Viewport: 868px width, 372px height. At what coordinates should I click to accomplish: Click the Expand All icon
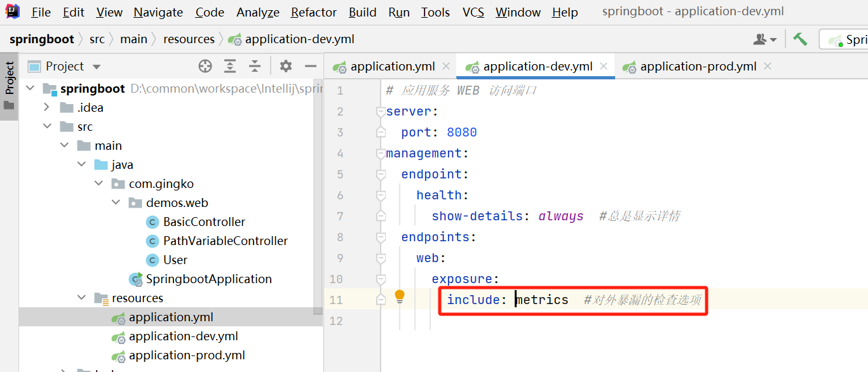coord(229,66)
